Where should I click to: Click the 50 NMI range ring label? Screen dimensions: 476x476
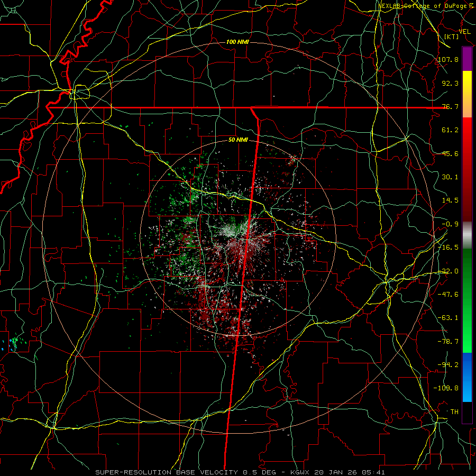click(238, 140)
